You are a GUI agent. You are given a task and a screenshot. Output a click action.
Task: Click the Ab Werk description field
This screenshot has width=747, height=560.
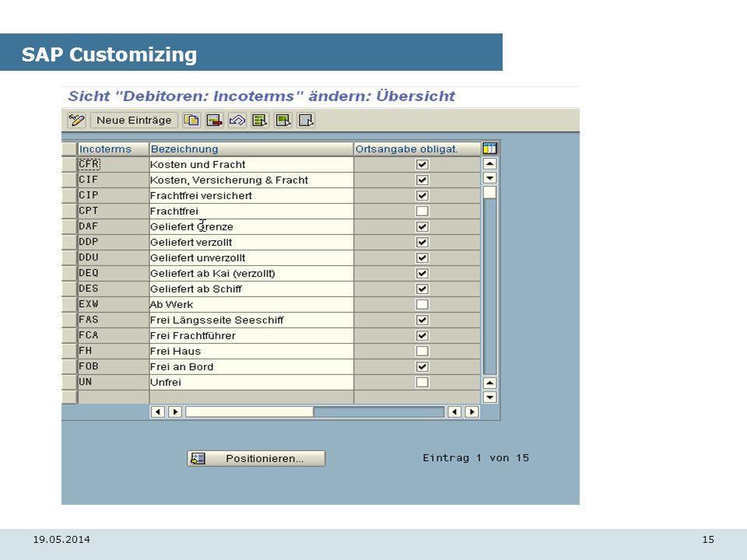(251, 304)
